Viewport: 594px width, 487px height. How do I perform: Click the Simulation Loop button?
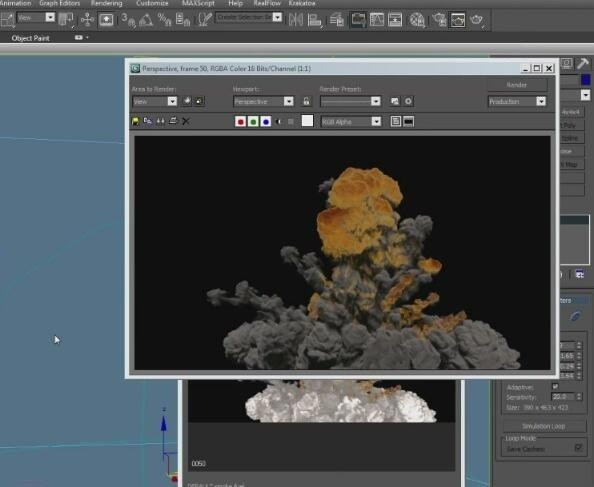544,426
